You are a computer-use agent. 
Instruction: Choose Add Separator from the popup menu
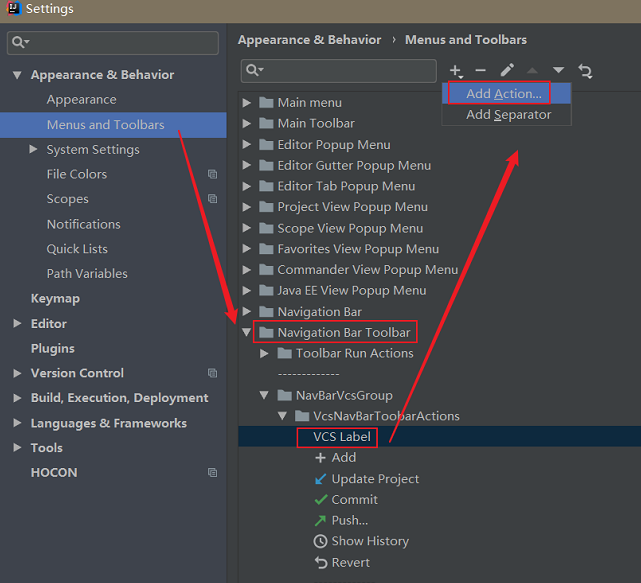coord(508,115)
